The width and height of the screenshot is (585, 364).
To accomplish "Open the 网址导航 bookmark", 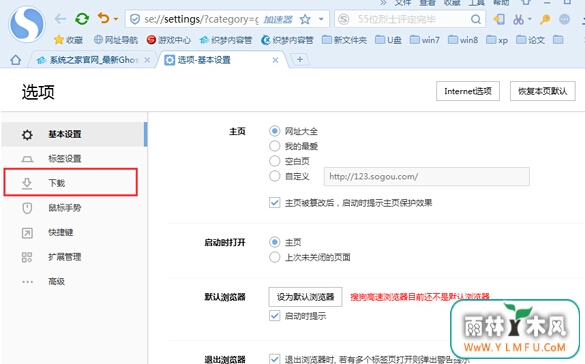I will pyautogui.click(x=116, y=40).
